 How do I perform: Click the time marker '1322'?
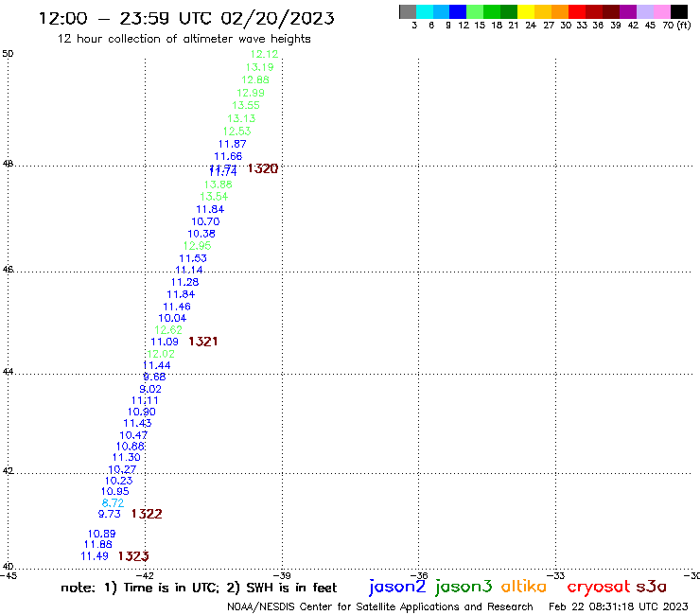pyautogui.click(x=147, y=514)
